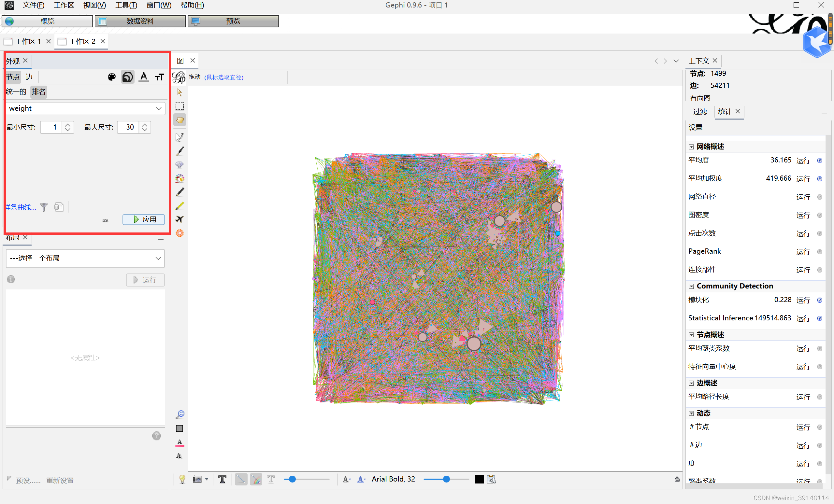Screen dimensions: 834x504
Task: Toggle edge color from source node button
Action: (256, 479)
